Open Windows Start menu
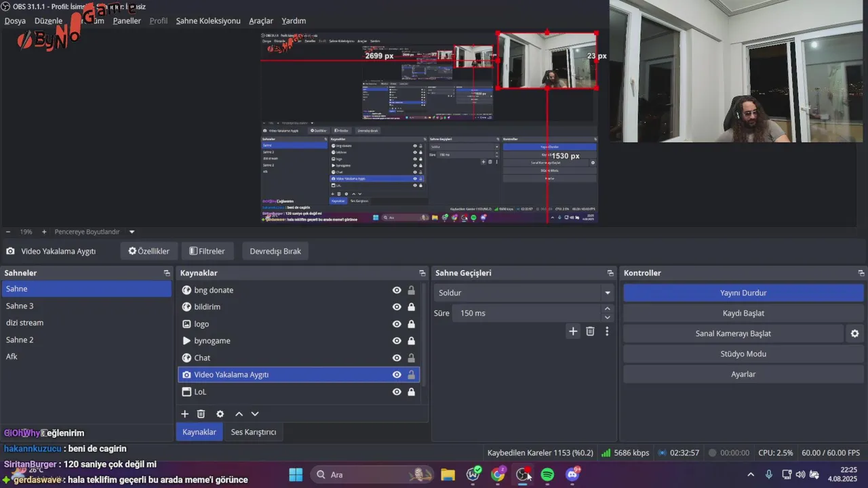Image resolution: width=868 pixels, height=488 pixels. (296, 474)
